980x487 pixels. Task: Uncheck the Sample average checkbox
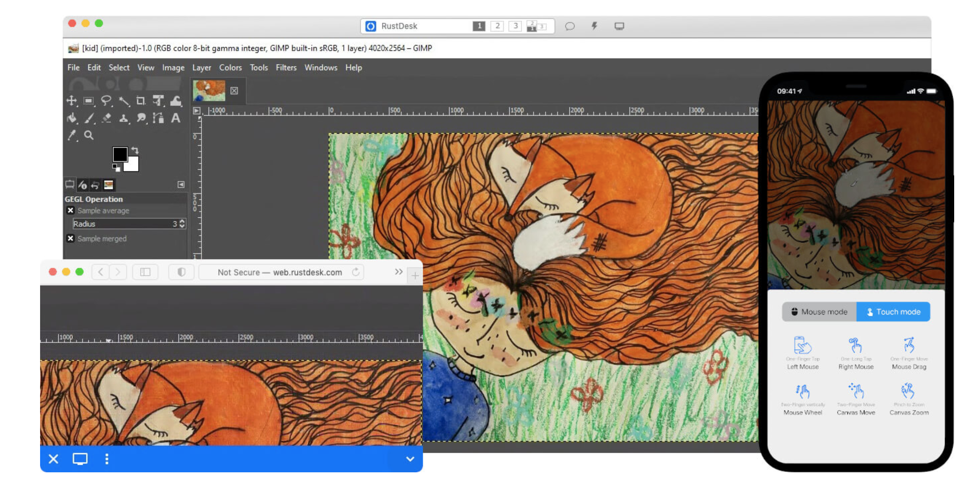(x=70, y=211)
